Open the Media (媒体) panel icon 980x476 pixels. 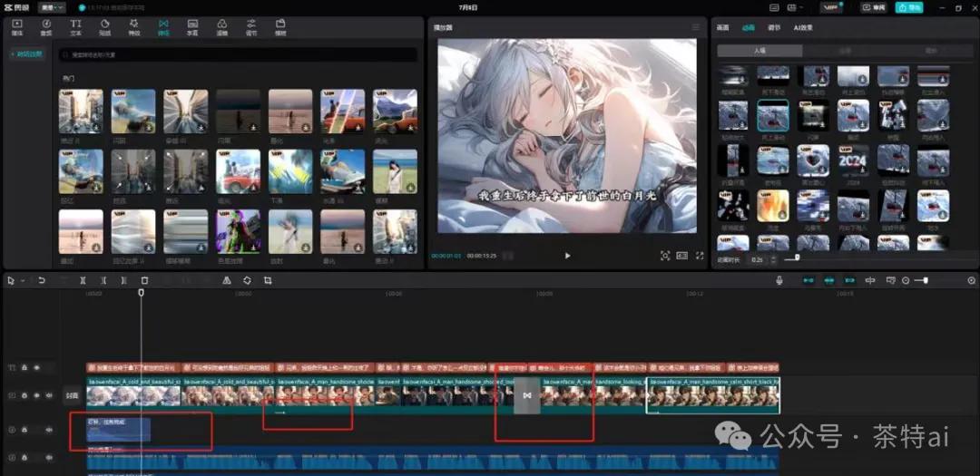point(17,27)
